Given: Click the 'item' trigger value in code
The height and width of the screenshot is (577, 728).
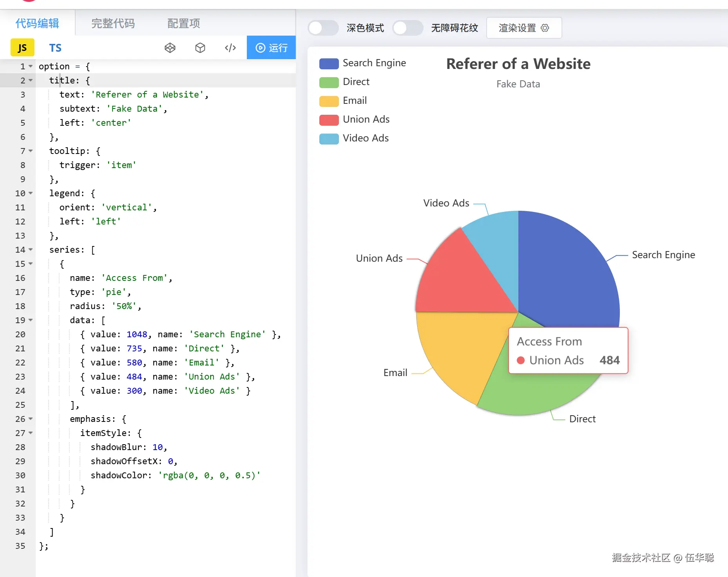Looking at the screenshot, I should point(121,165).
